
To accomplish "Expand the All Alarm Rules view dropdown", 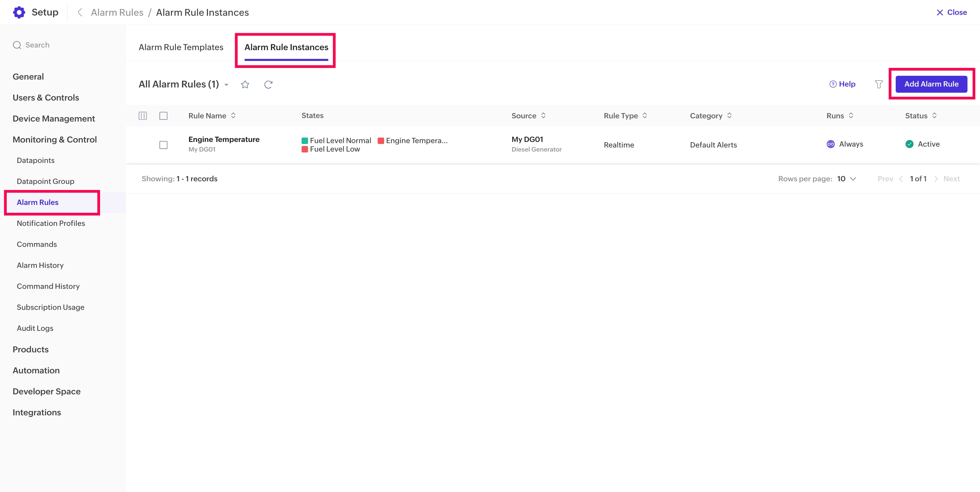I will pyautogui.click(x=226, y=85).
